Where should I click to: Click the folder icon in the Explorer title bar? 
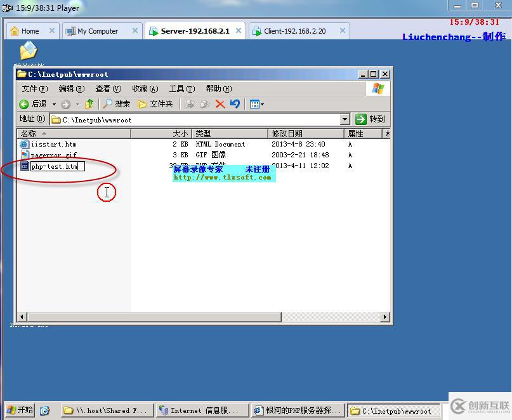(x=22, y=74)
